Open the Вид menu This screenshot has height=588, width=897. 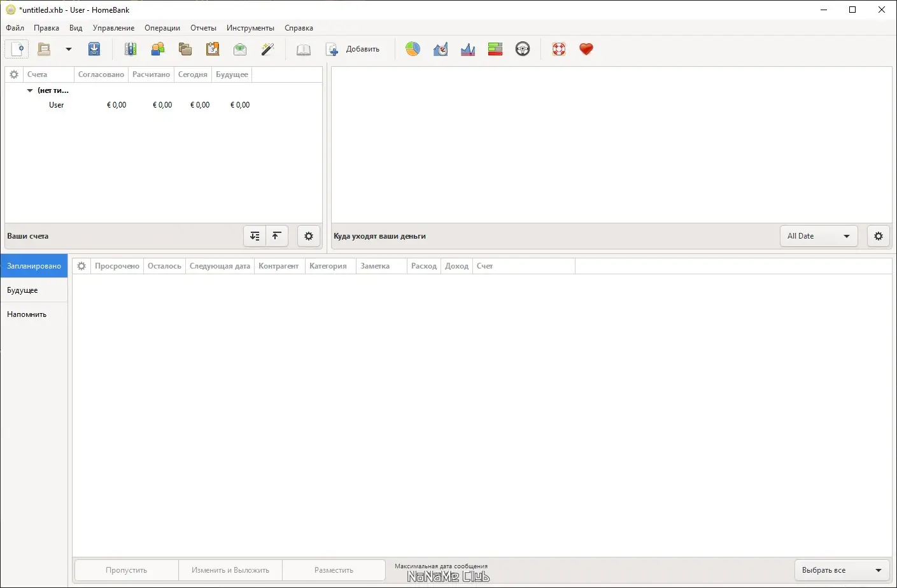tap(76, 28)
